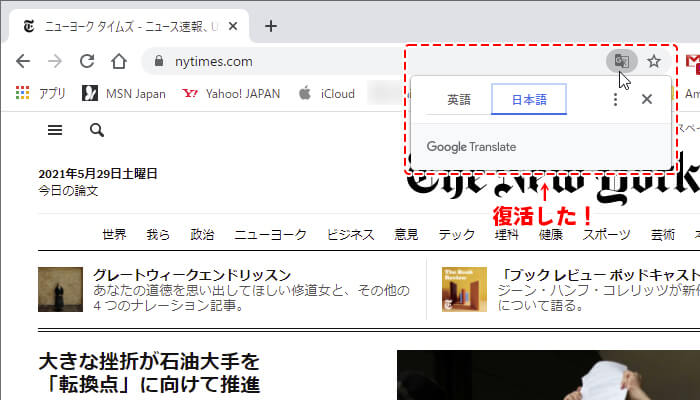Go back with the browser back arrow
The image size is (700, 400).
tap(23, 61)
